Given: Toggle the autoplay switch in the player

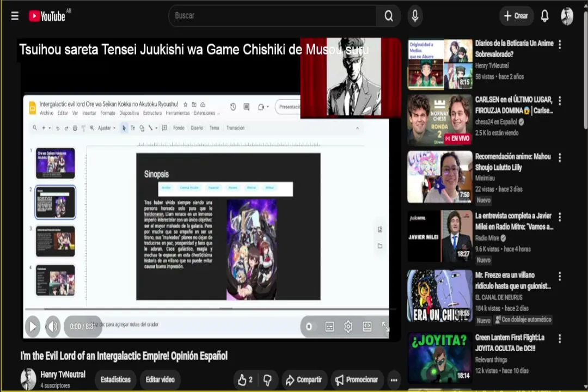Looking at the screenshot, I should (x=309, y=326).
